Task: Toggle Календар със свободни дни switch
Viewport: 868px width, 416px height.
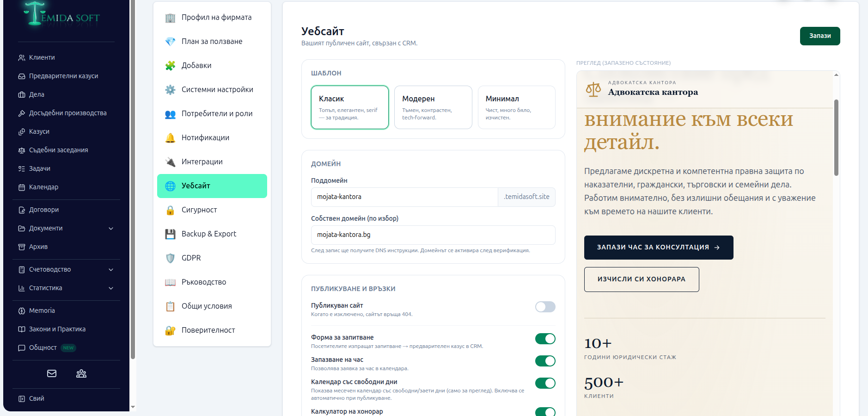Action: point(545,383)
